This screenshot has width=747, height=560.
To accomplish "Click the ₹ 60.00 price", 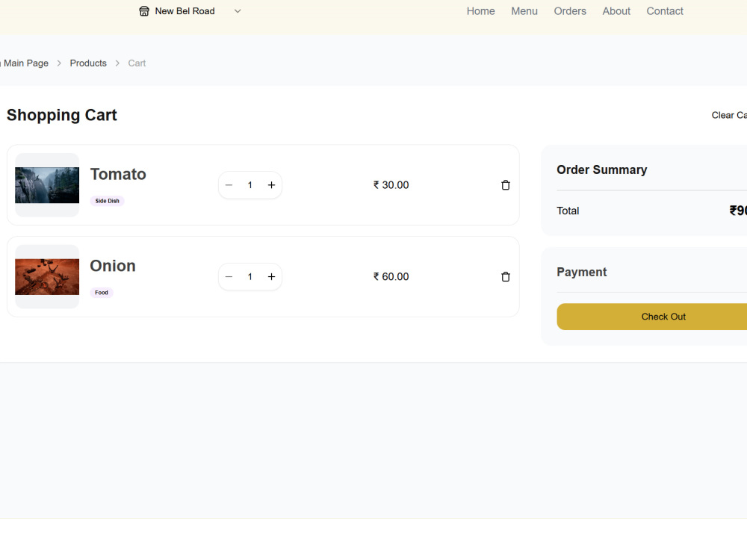I will [x=391, y=277].
